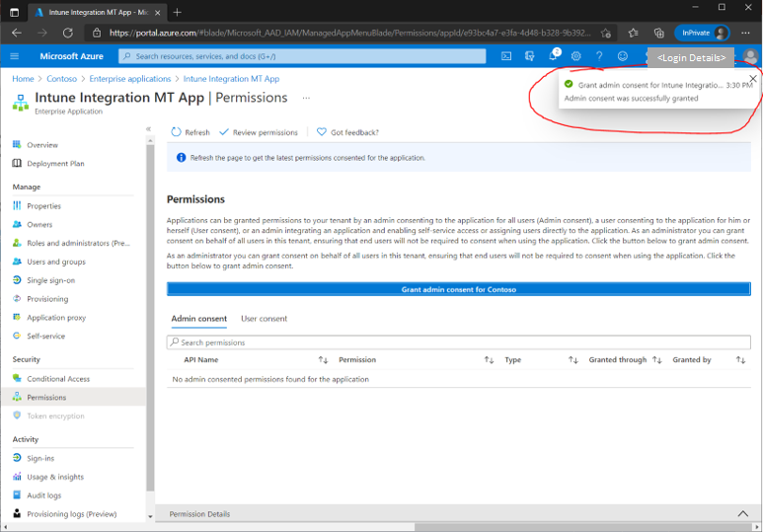Click the InPrivate profile button
The width and height of the screenshot is (763, 532).
(702, 33)
